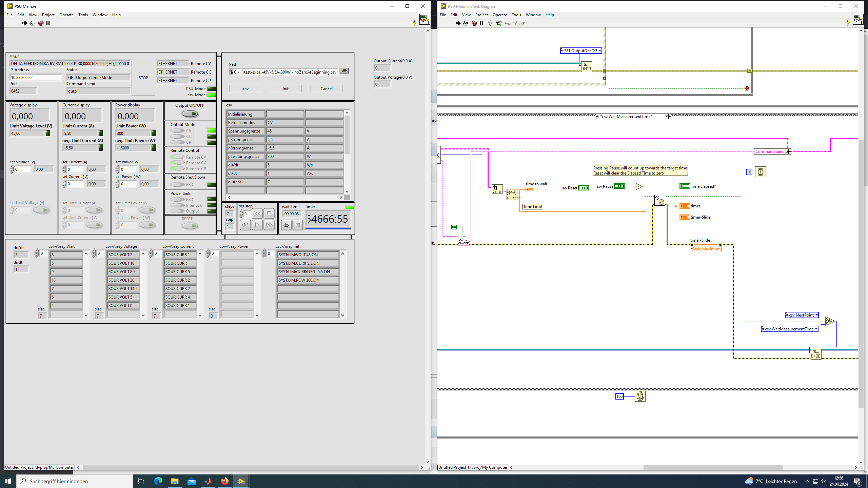The image size is (868, 488).
Task: Open the Tools menu on front panel
Action: pyautogui.click(x=83, y=15)
